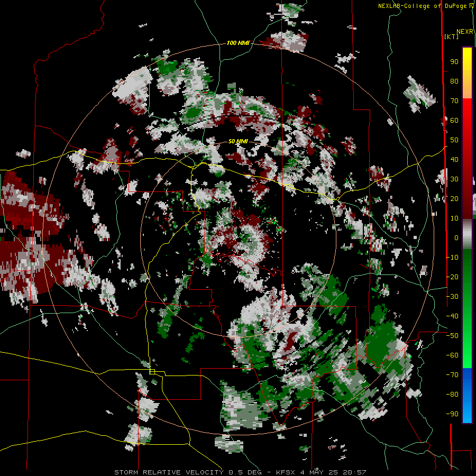Image resolution: width=476 pixels, height=476 pixels.
Task: Select the "-10" value on velocity scale
Action: (x=452, y=258)
